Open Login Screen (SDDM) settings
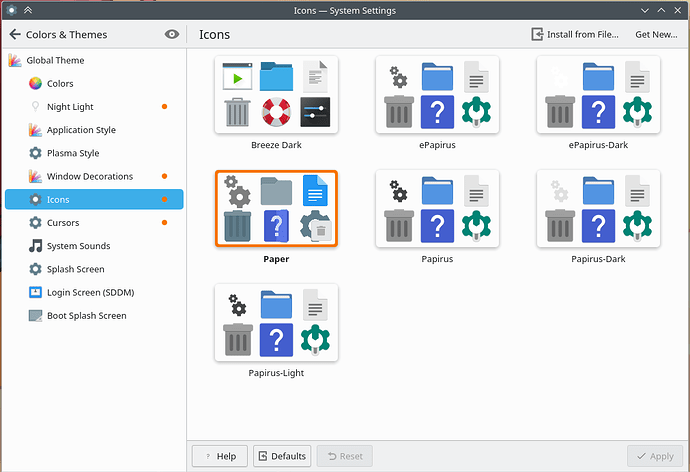The height and width of the screenshot is (472, 690). pos(88,292)
